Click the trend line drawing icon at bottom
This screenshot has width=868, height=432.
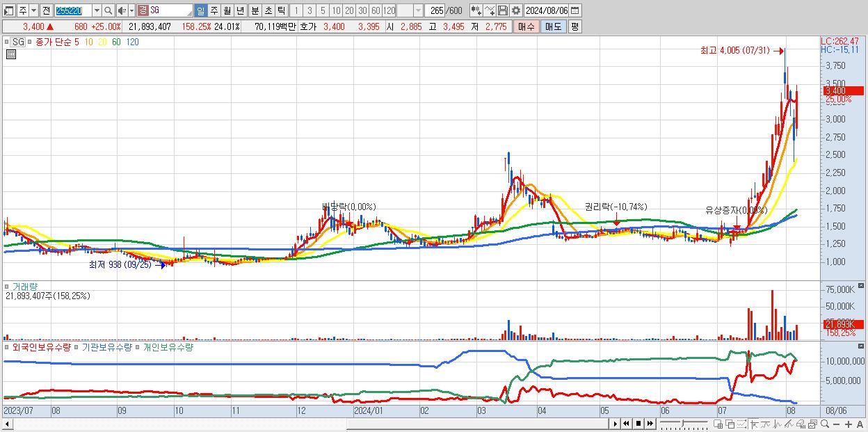[765, 424]
